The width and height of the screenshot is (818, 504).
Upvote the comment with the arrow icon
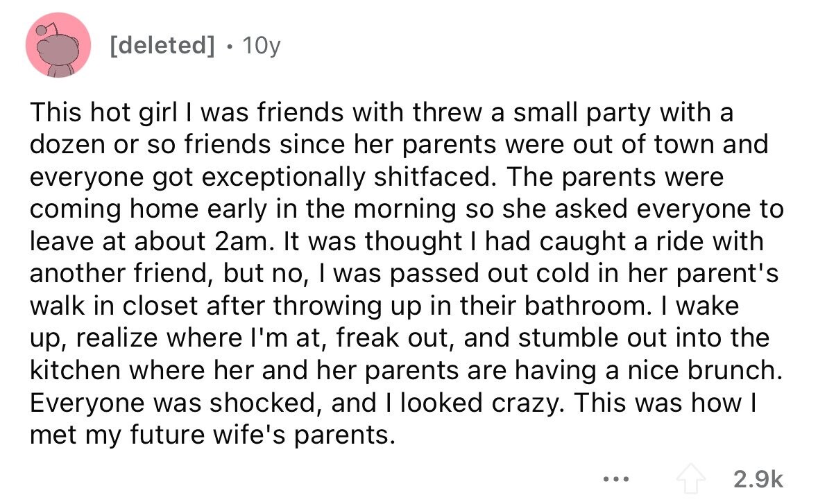[x=691, y=479]
